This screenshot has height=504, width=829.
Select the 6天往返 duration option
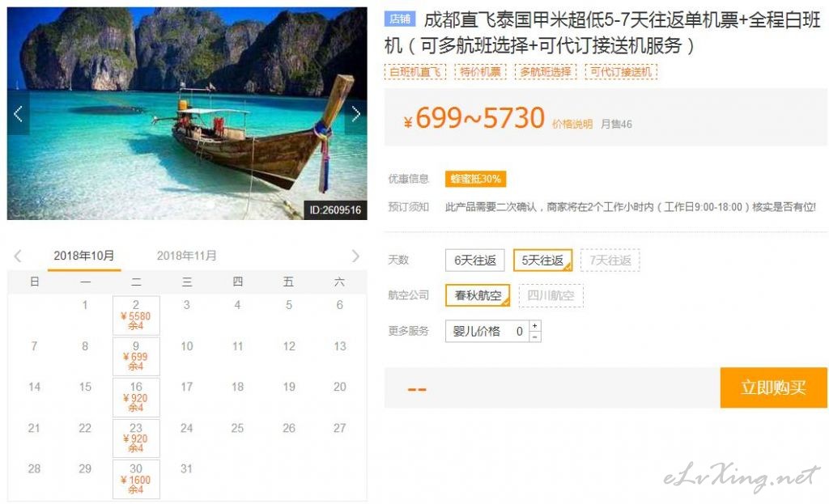[x=474, y=260]
